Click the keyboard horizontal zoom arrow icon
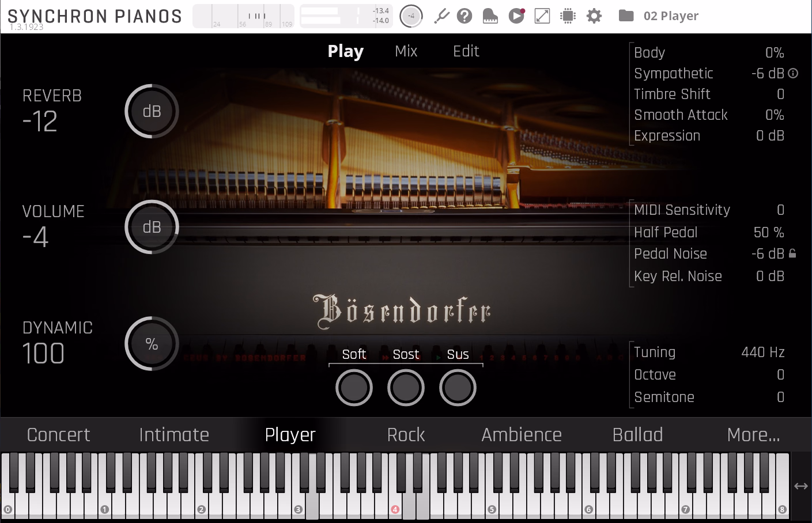 [801, 486]
